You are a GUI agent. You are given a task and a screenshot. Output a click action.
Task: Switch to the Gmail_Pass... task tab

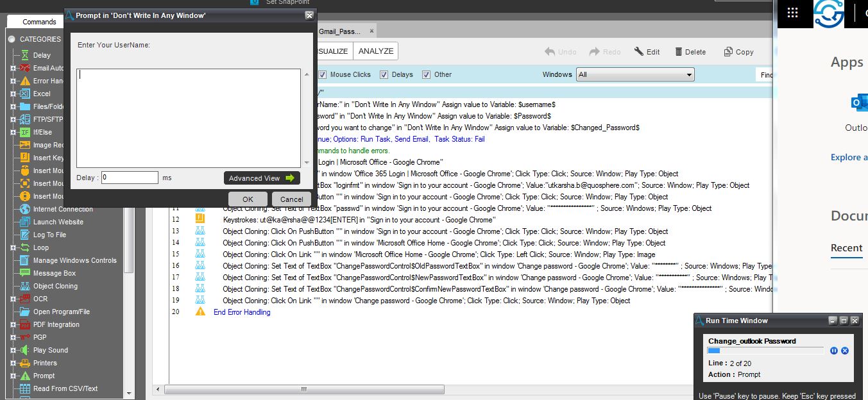tap(340, 31)
